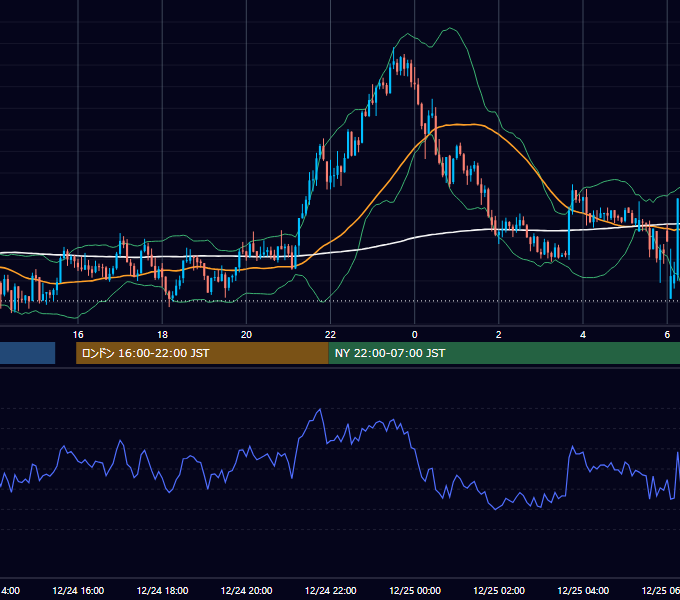Click the 12/25 02:00 time label
The height and width of the screenshot is (600, 680).
tap(499, 590)
